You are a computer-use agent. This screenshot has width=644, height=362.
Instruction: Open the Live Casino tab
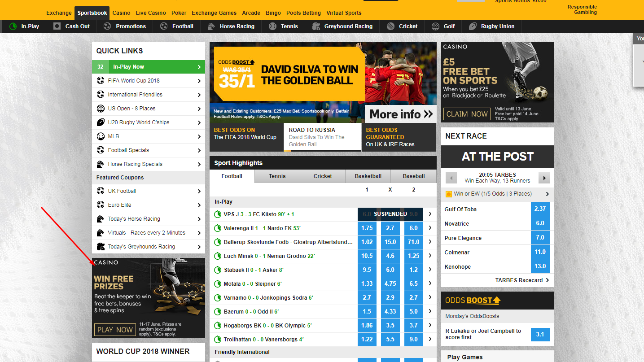151,13
